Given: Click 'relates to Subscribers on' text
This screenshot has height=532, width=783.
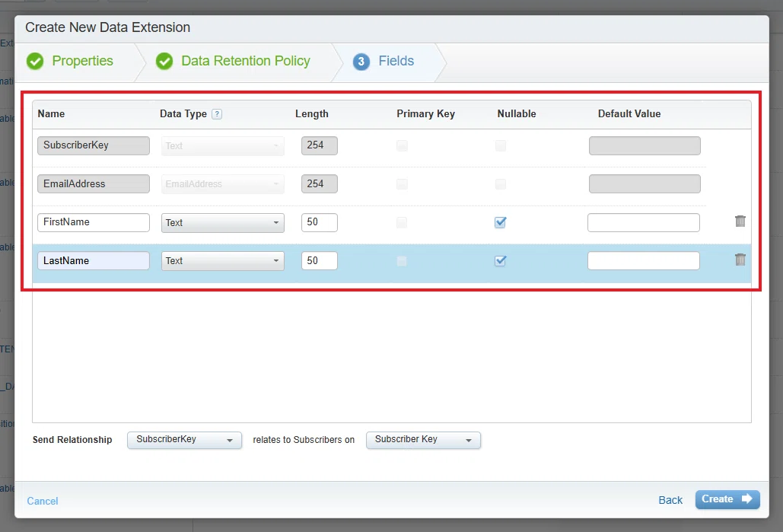Looking at the screenshot, I should [304, 440].
